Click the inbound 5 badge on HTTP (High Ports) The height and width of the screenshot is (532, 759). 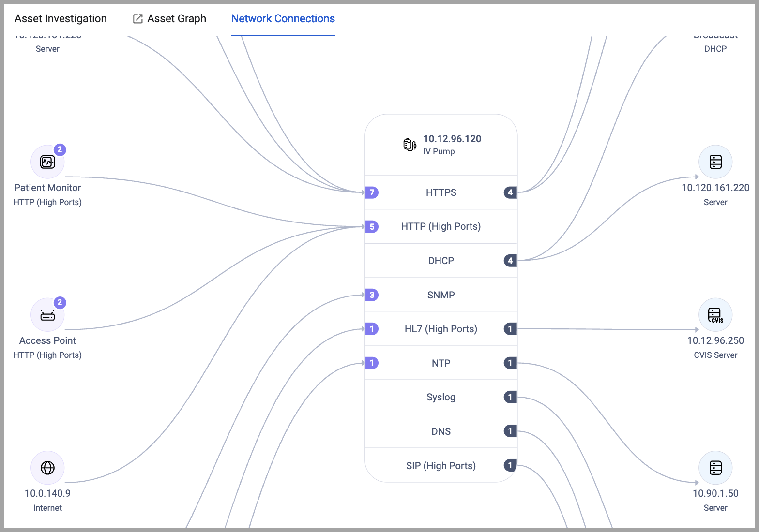click(372, 226)
